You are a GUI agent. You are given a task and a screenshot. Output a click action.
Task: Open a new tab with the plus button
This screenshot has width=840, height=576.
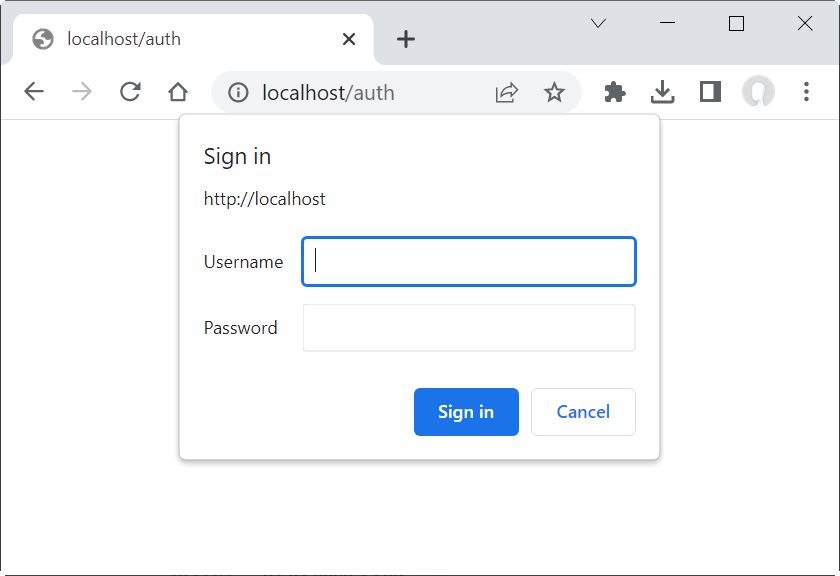click(405, 39)
